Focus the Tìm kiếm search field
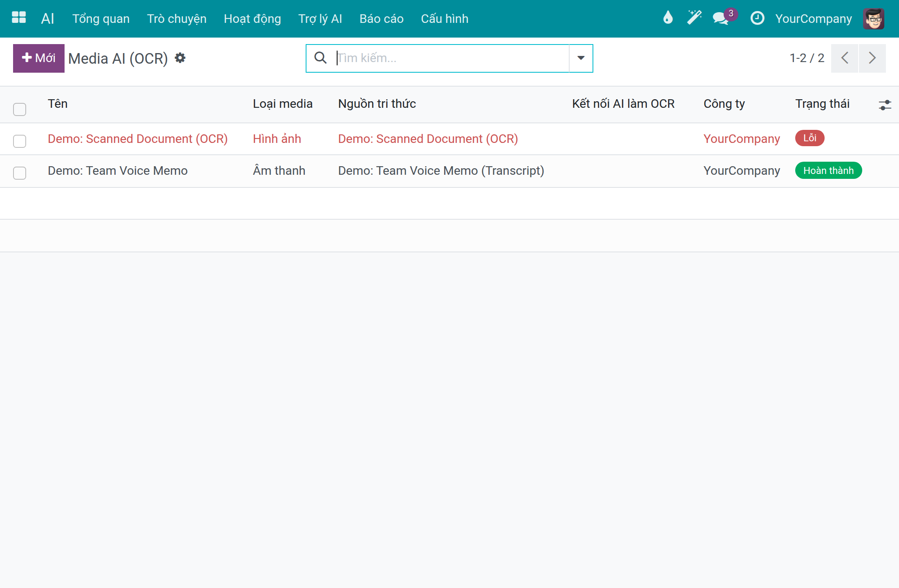Image resolution: width=899 pixels, height=588 pixels. (452, 58)
